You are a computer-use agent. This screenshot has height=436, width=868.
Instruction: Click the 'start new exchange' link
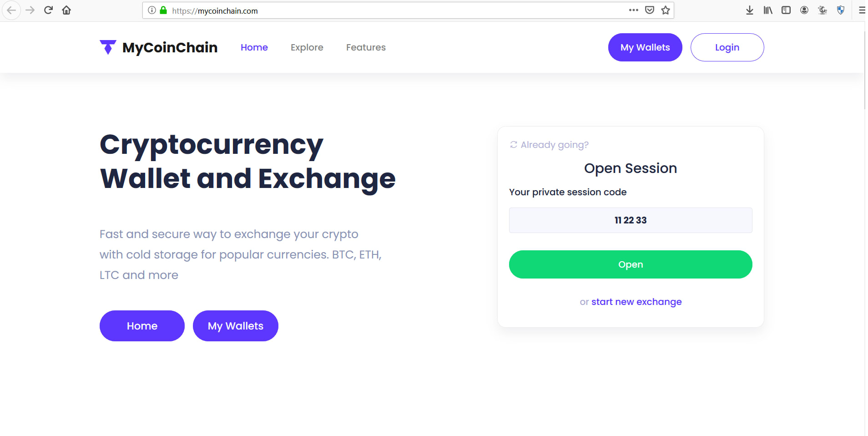(636, 301)
